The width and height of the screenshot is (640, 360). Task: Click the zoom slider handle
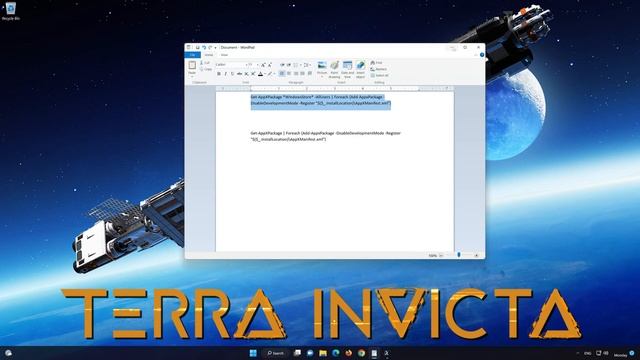pyautogui.click(x=459, y=255)
